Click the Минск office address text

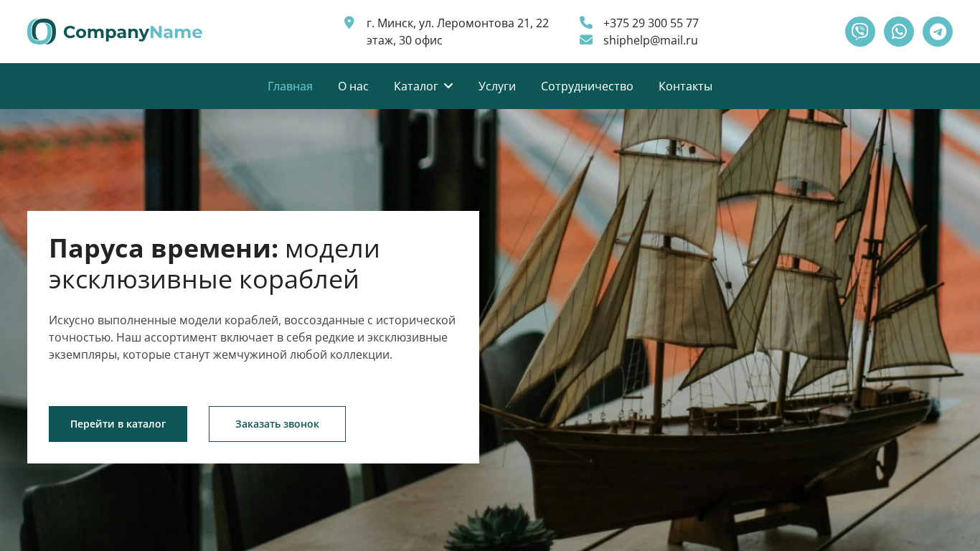click(x=458, y=32)
